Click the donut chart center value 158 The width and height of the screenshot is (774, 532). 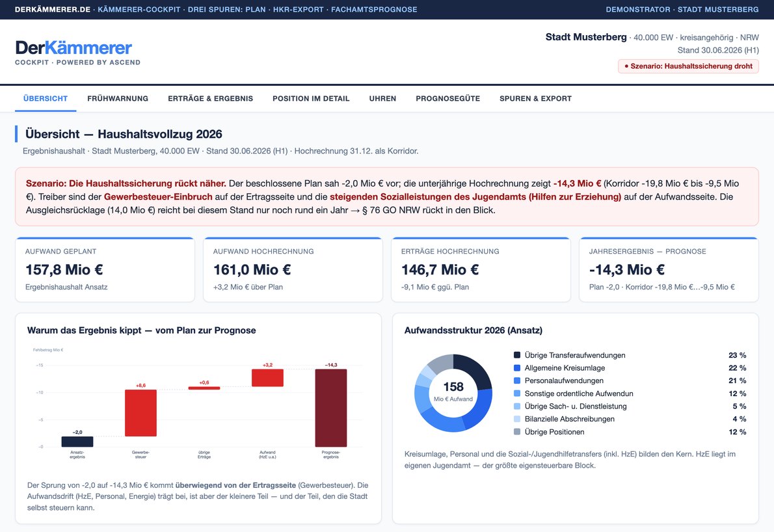coord(453,387)
